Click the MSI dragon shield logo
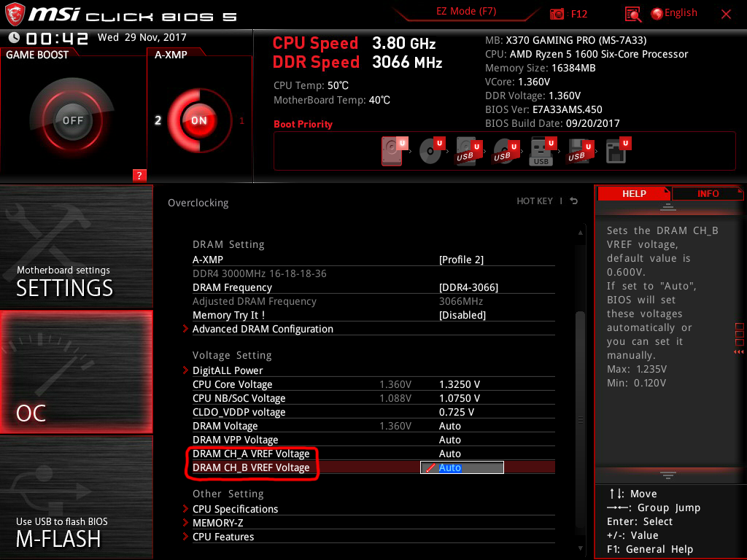The width and height of the screenshot is (747, 560). coord(15,15)
